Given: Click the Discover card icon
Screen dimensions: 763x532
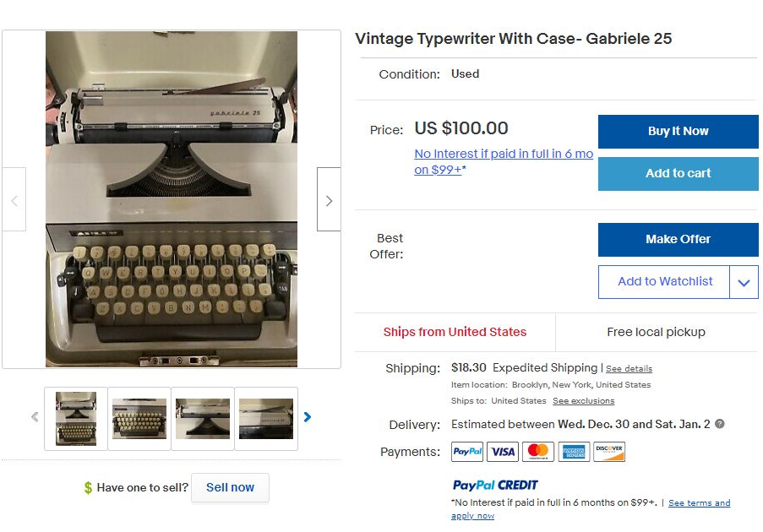Looking at the screenshot, I should pyautogui.click(x=609, y=452).
